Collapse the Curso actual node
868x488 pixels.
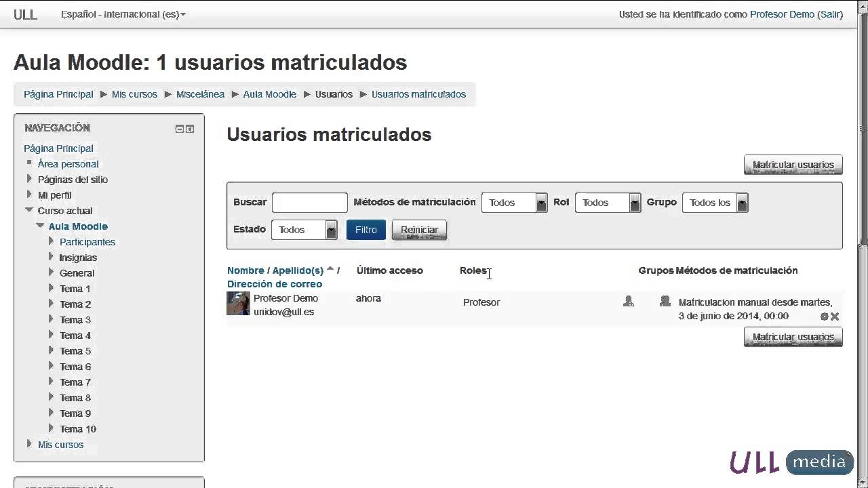click(x=29, y=210)
